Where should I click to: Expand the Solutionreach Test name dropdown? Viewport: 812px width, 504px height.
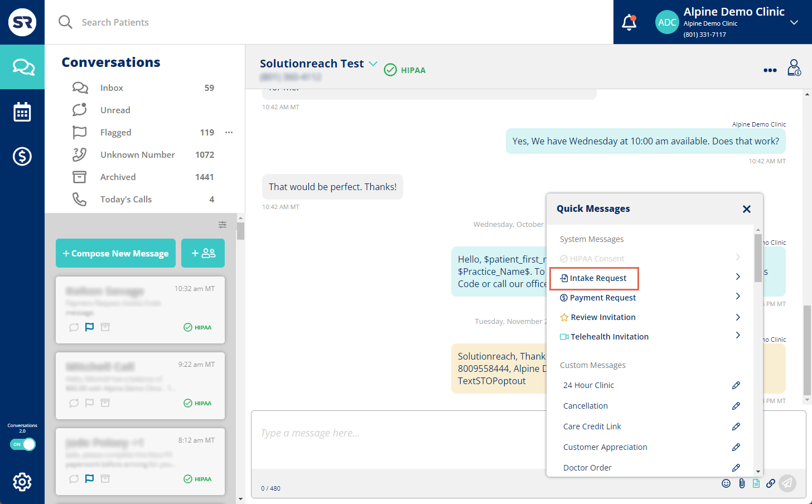coord(373,64)
